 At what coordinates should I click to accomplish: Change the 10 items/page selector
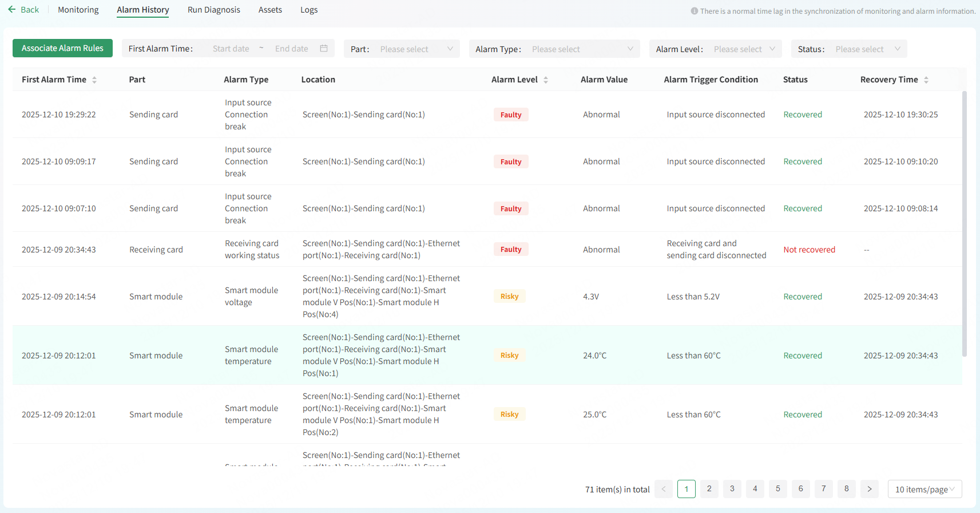(x=925, y=489)
